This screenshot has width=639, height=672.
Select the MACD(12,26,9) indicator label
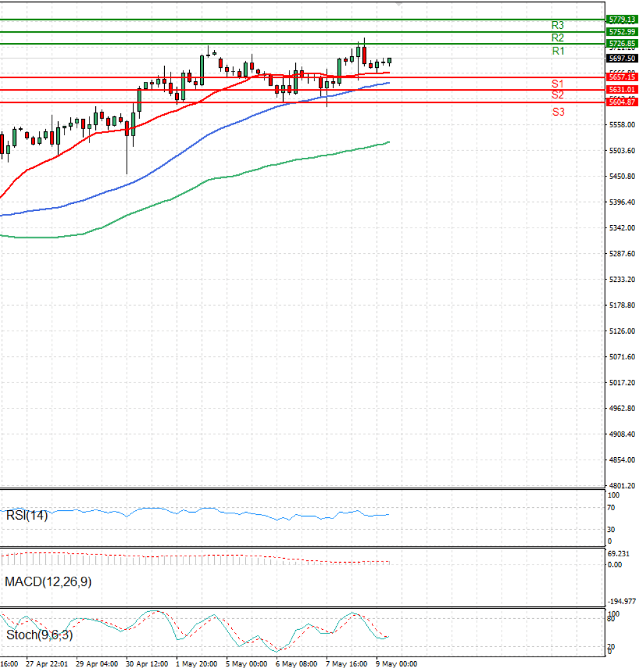[x=48, y=582]
